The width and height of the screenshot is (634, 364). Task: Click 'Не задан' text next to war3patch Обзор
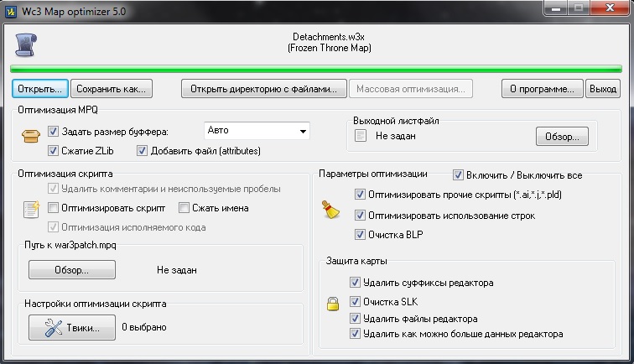(x=177, y=270)
